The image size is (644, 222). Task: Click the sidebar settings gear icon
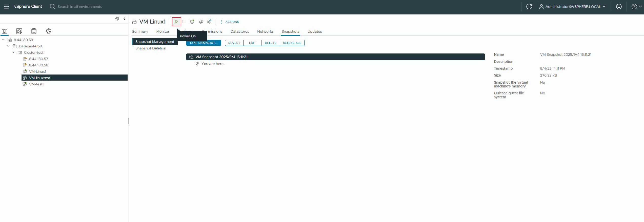coord(117,19)
